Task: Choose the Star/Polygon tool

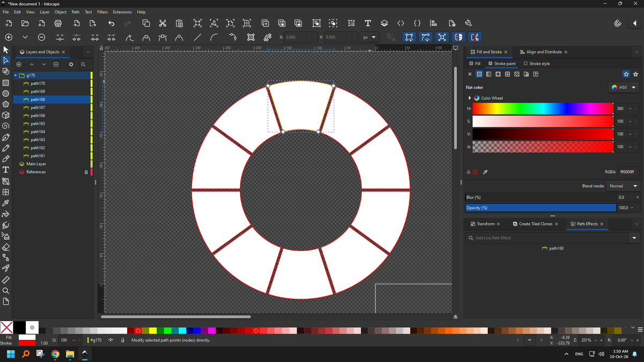Action: (6, 104)
